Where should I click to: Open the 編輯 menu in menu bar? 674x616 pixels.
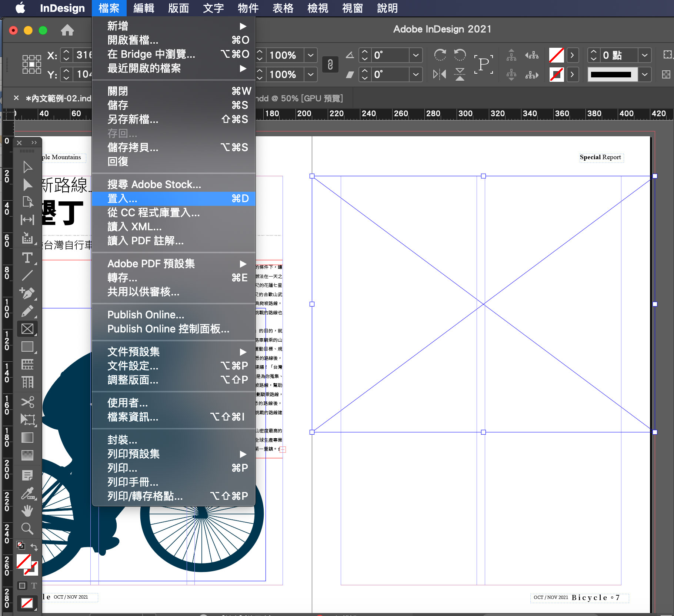point(144,8)
